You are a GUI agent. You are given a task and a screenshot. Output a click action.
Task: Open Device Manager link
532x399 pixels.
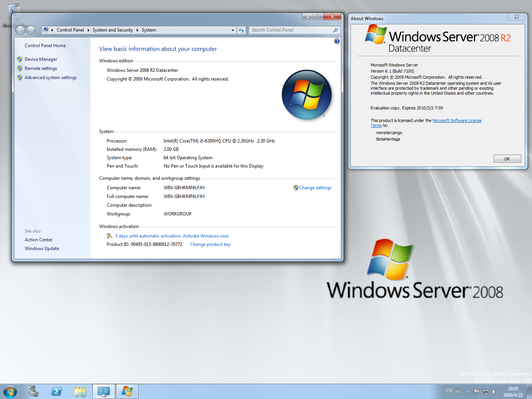[x=41, y=59]
